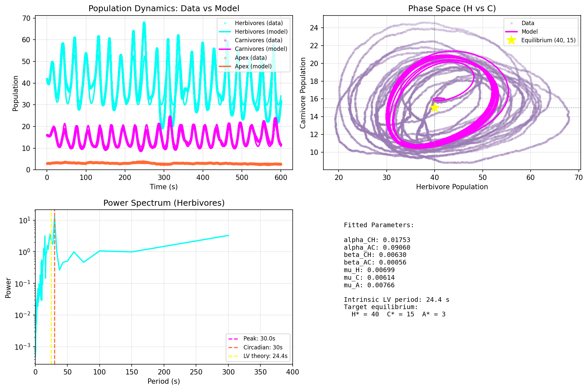Click the yellow Equilibrium star marker
The width and height of the screenshot is (588, 390).
click(435, 107)
